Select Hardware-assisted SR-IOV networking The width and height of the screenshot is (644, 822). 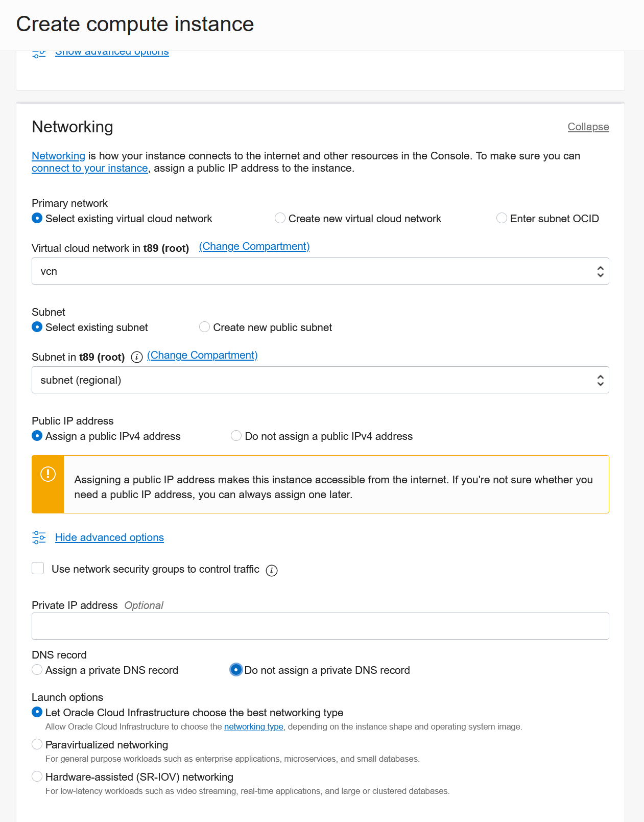[x=37, y=776]
